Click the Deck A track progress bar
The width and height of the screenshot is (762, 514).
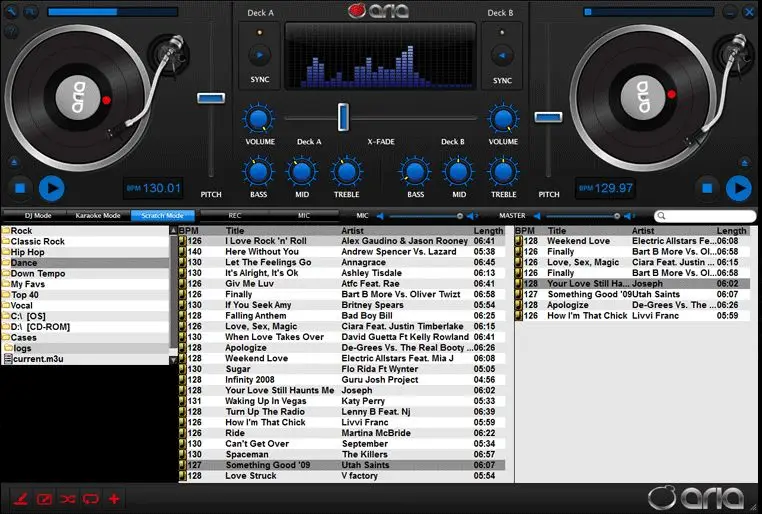pos(112,11)
